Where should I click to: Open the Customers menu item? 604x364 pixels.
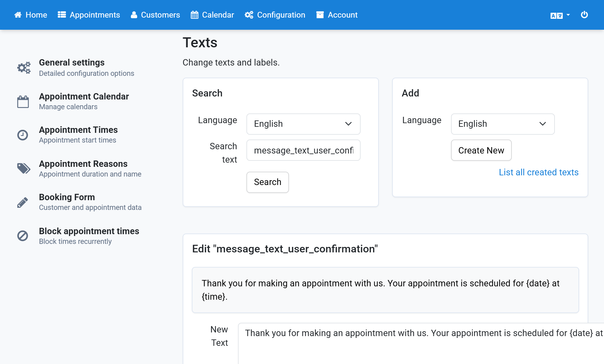(155, 15)
